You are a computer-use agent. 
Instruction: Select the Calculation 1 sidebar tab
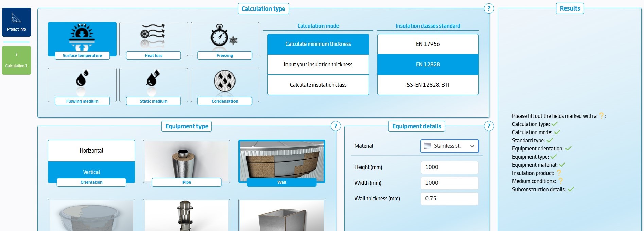16,60
